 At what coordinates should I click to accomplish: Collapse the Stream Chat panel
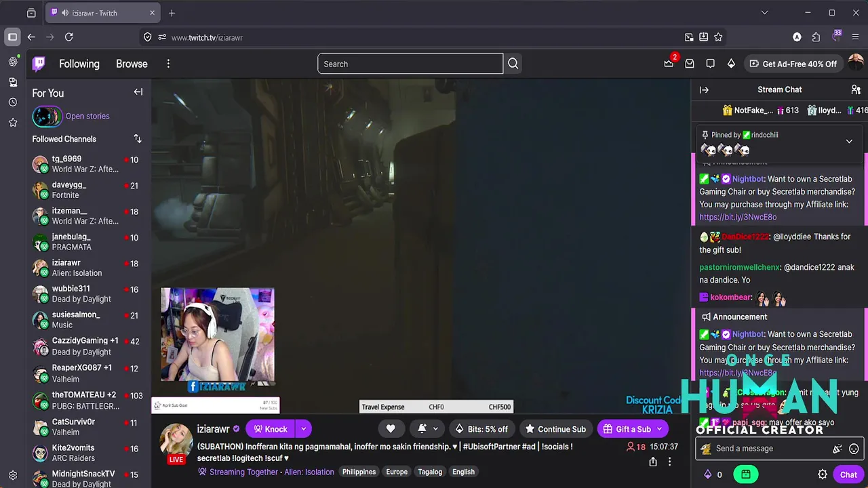(705, 89)
